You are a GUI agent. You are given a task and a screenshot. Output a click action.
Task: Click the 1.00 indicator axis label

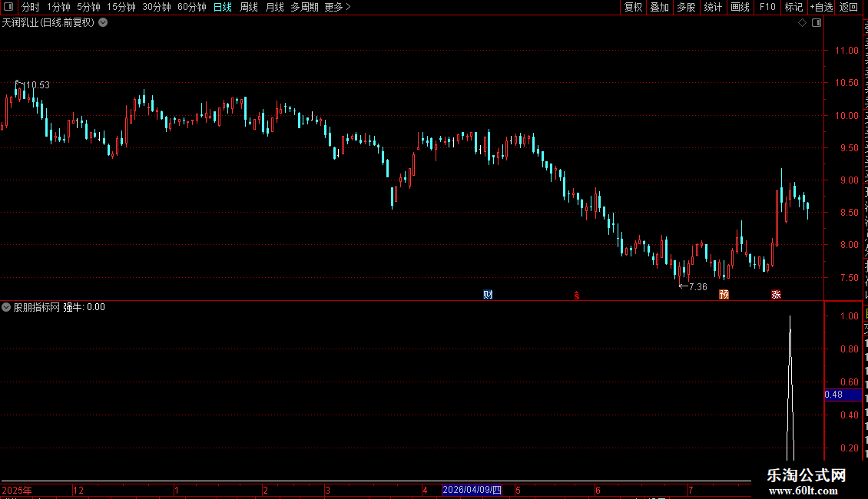click(849, 316)
